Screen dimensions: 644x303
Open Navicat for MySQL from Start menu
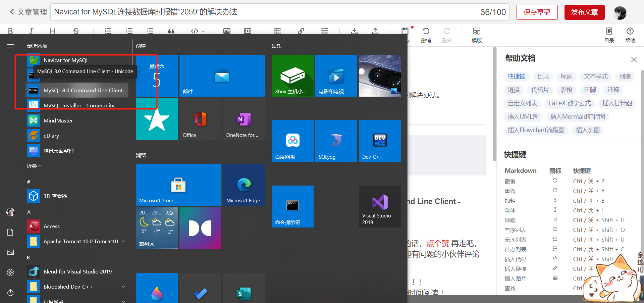tap(77, 60)
